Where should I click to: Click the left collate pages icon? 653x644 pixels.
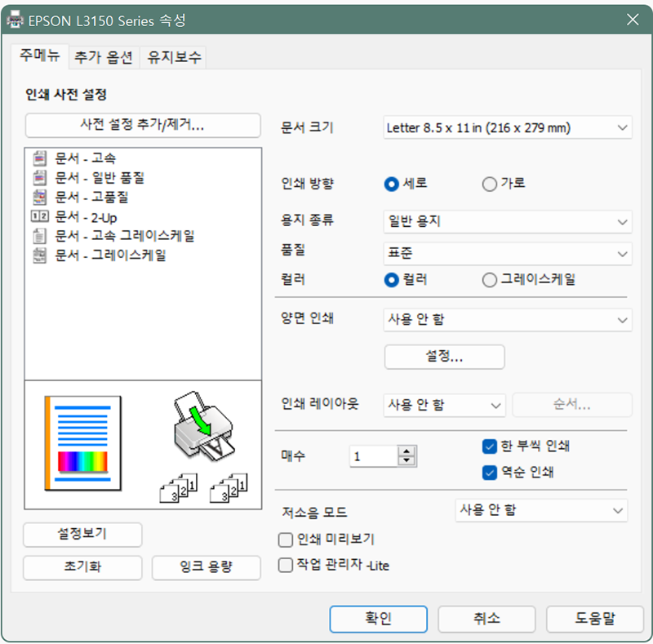coord(179,487)
